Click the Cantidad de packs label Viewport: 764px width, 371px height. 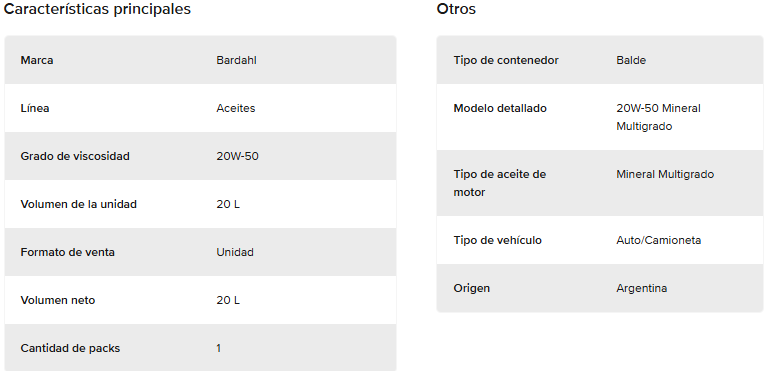coord(70,349)
